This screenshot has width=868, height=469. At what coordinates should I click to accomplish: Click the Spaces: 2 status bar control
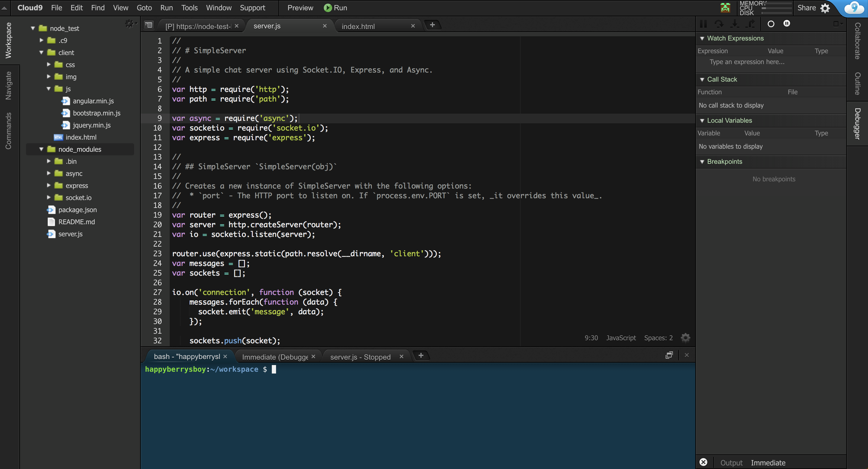coord(659,338)
